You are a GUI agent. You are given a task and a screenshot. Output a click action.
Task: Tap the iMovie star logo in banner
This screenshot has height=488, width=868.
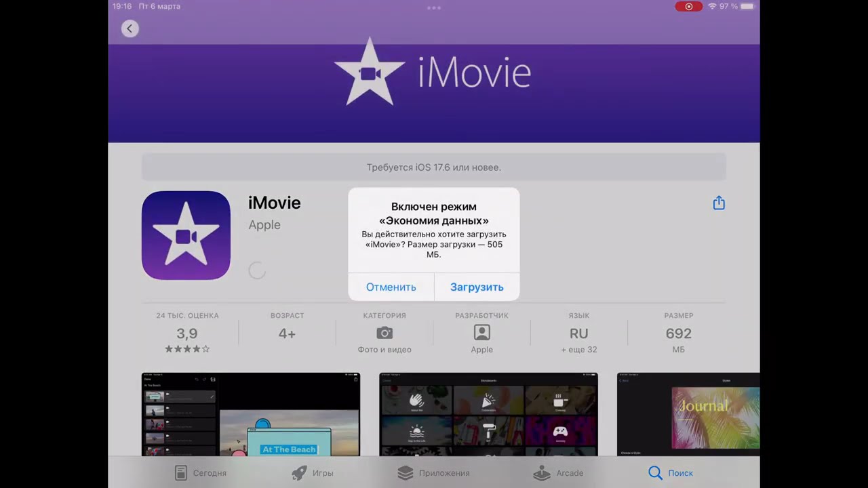pos(370,72)
